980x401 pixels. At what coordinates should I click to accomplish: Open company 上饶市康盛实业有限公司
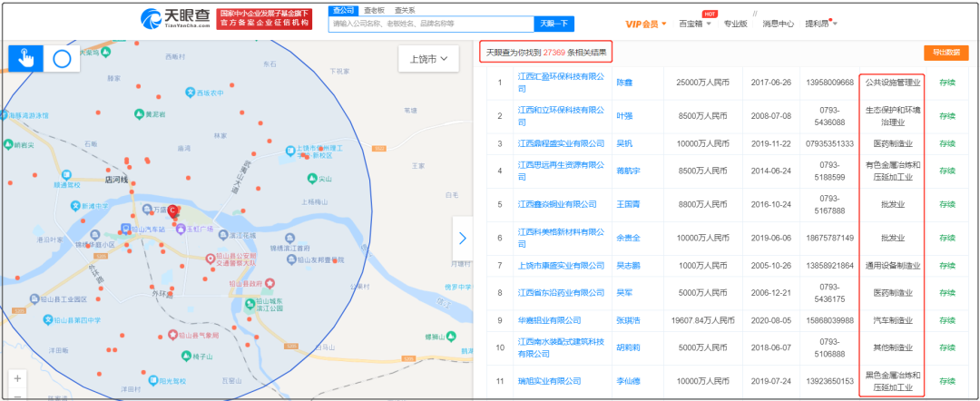pyautogui.click(x=562, y=266)
